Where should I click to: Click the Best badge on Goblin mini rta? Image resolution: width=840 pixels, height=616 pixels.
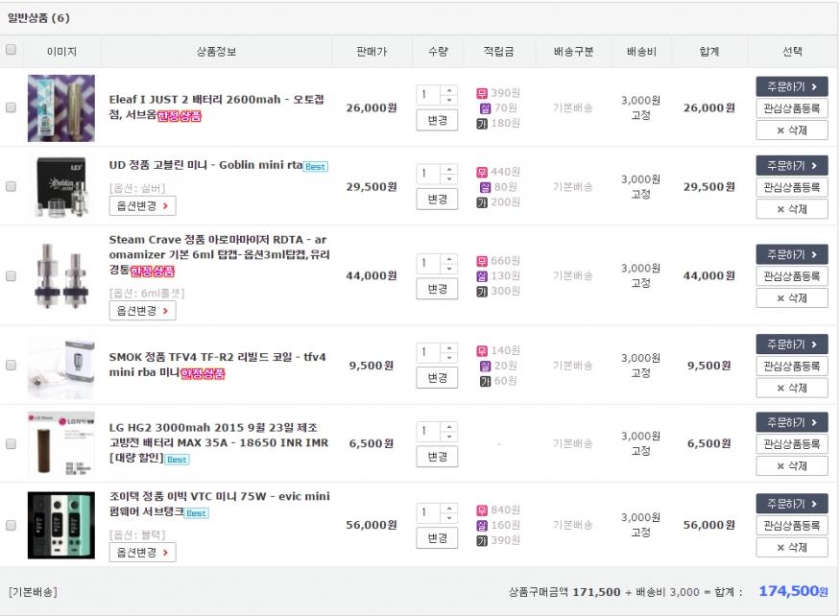pos(316,167)
